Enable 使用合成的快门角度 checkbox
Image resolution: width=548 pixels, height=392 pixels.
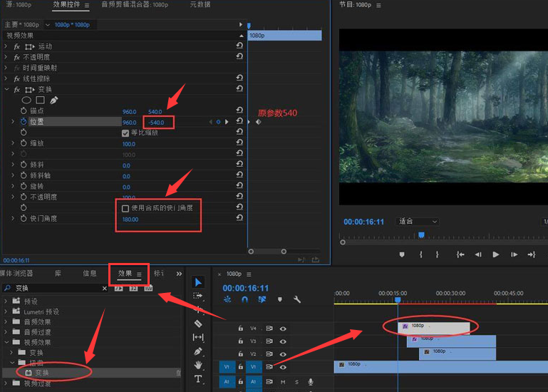coord(125,208)
